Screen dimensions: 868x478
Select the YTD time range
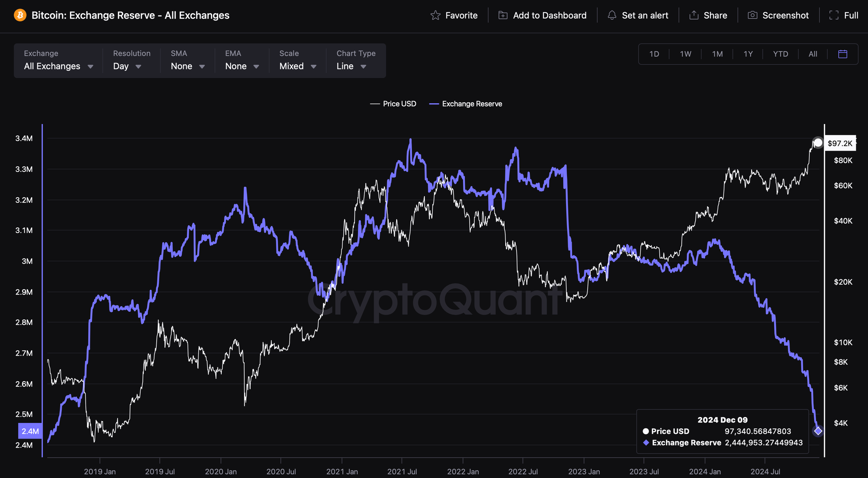tap(780, 54)
